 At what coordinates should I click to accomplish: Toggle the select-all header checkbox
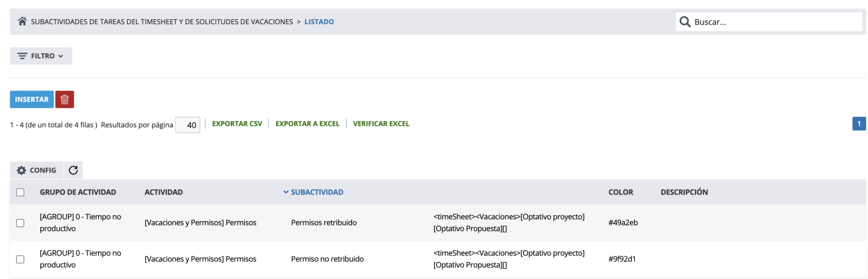coord(20,192)
